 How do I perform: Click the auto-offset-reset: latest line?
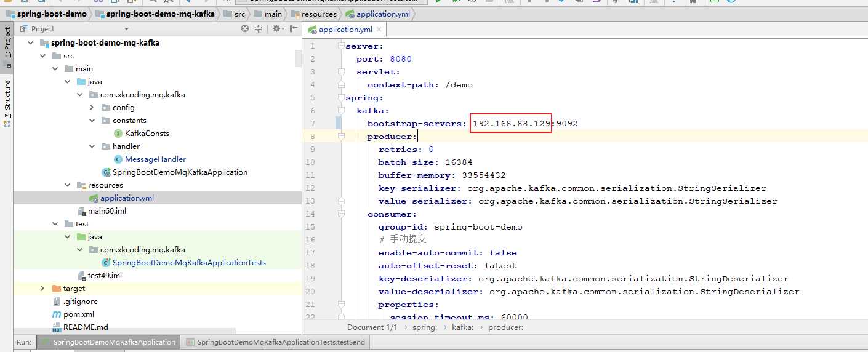pyautogui.click(x=448, y=266)
